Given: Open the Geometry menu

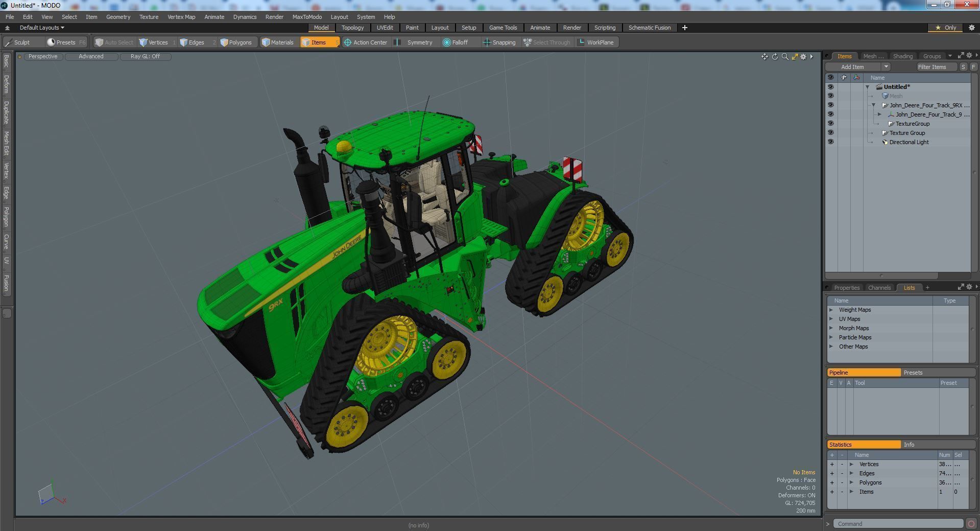Looking at the screenshot, I should [118, 17].
